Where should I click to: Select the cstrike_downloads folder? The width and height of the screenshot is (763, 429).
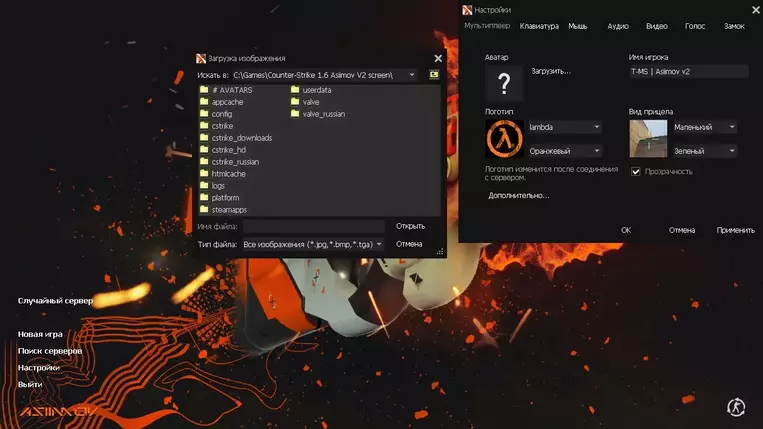236,138
